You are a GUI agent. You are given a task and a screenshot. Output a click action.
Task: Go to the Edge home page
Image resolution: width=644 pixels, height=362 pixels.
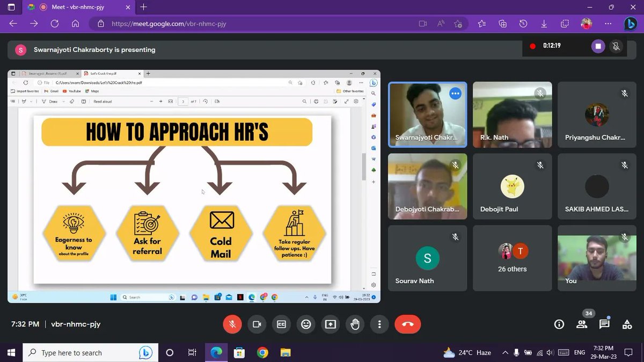[76, 24]
